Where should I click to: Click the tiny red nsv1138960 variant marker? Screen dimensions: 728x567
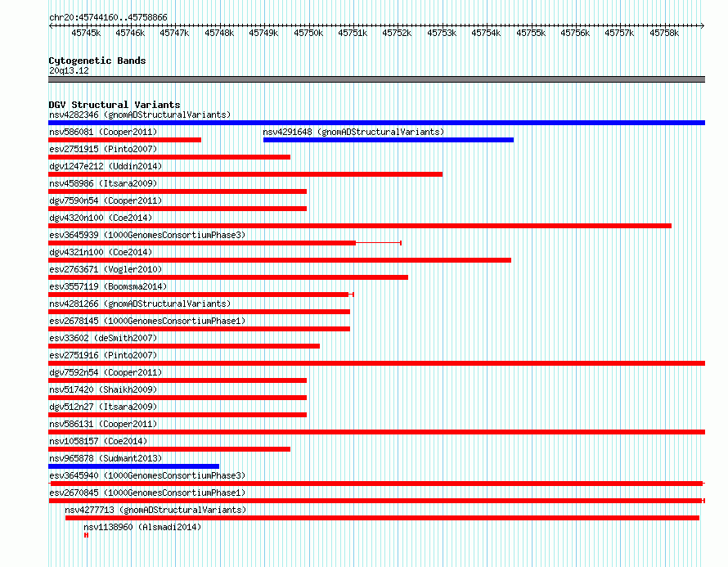[87, 535]
